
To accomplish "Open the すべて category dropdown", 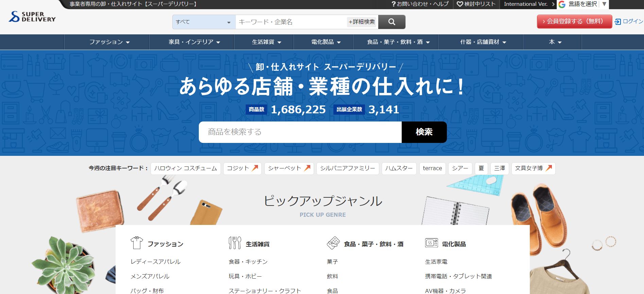I will [x=204, y=22].
